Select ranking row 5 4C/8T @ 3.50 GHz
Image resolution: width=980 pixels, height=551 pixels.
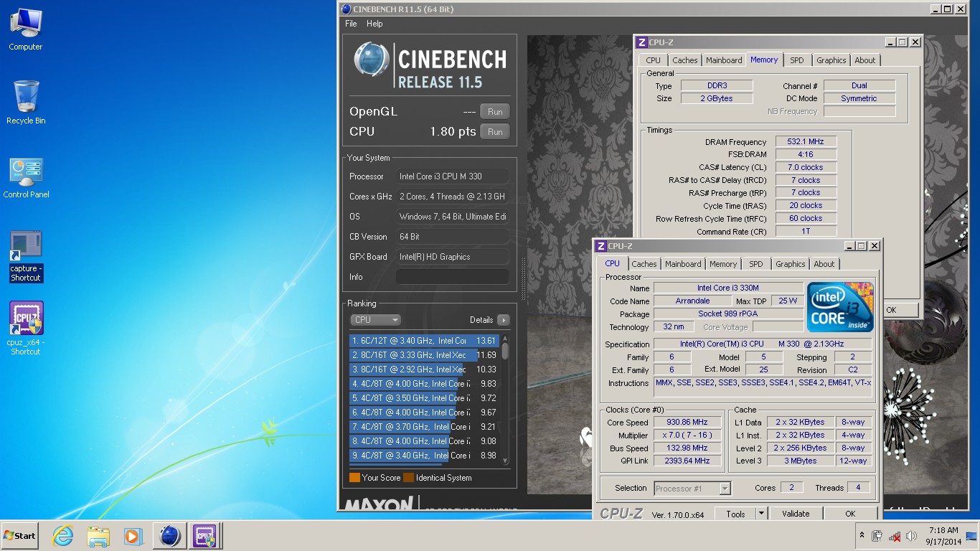(x=424, y=398)
